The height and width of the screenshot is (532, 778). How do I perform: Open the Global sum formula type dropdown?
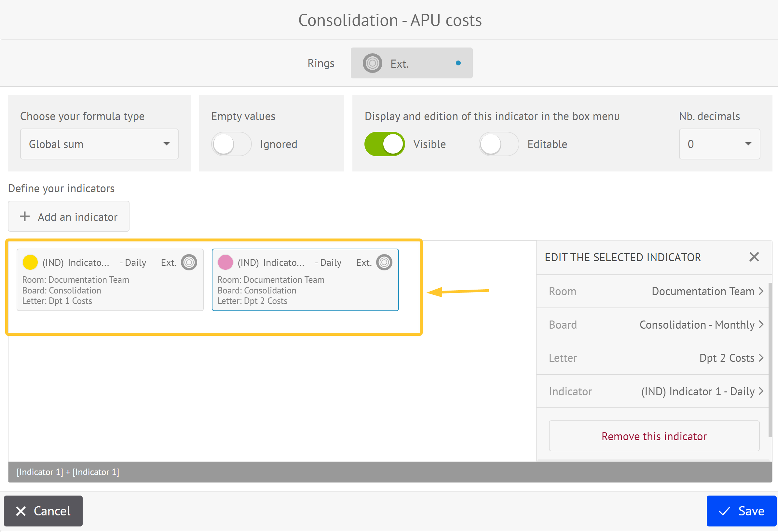(100, 144)
